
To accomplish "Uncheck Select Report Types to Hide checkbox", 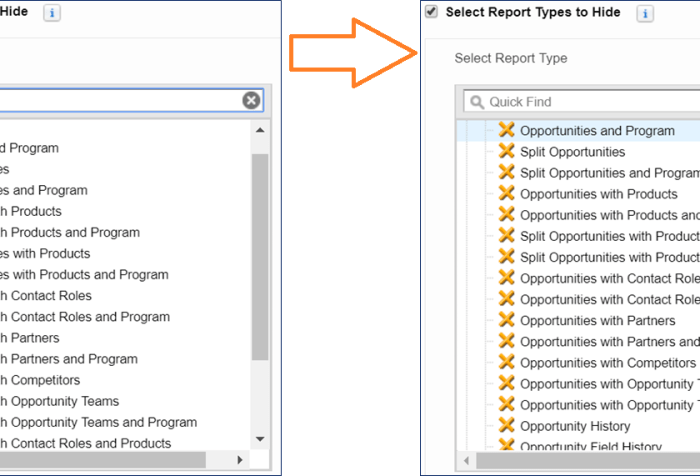I will [431, 12].
